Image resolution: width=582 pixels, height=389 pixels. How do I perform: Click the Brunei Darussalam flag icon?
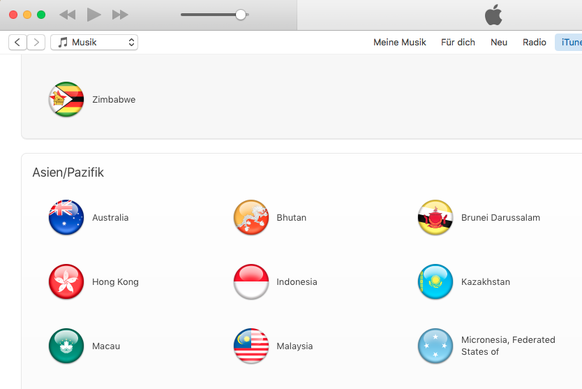coord(435,218)
